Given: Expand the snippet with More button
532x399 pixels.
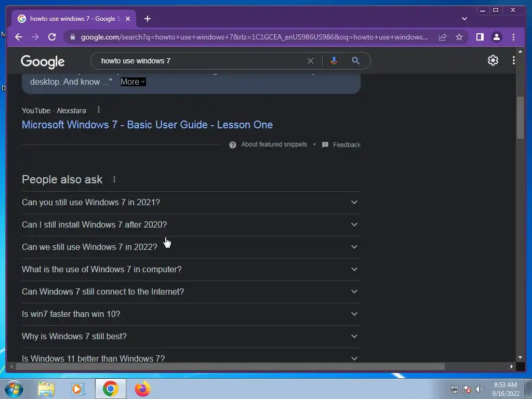Looking at the screenshot, I should pyautogui.click(x=133, y=82).
